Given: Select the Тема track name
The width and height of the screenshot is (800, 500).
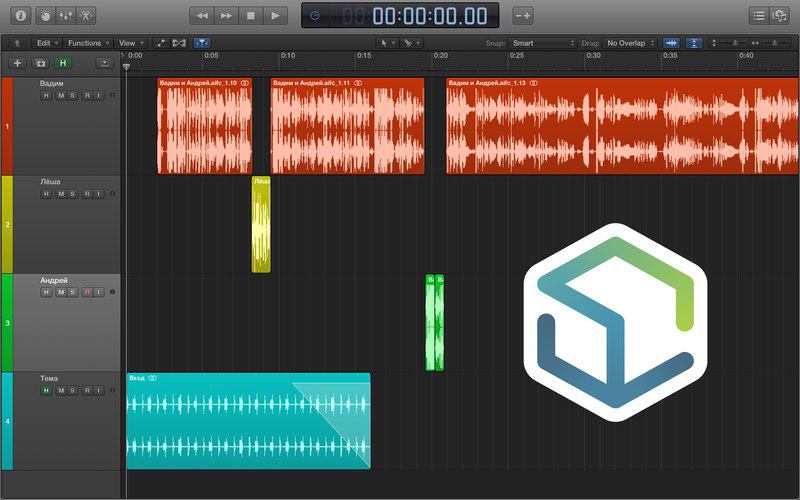Looking at the screenshot, I should (49, 379).
